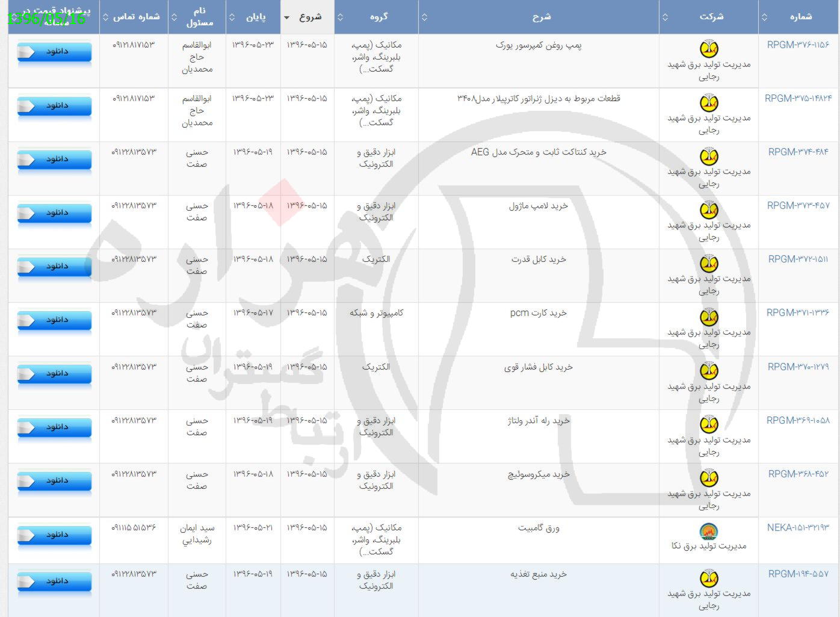Click the Neka power plant logo icon
This screenshot has width=840, height=617.
coord(709,532)
